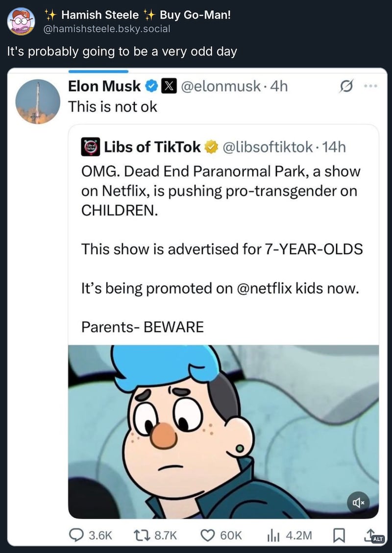Open the @libsoftiktok handle
The width and height of the screenshot is (392, 553).
[268, 146]
